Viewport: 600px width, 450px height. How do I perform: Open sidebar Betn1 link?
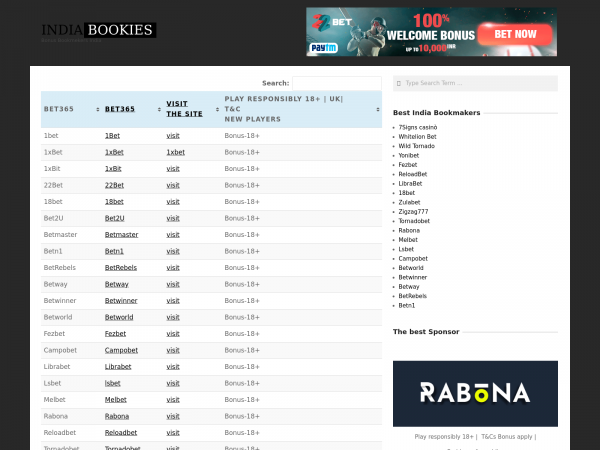point(406,305)
